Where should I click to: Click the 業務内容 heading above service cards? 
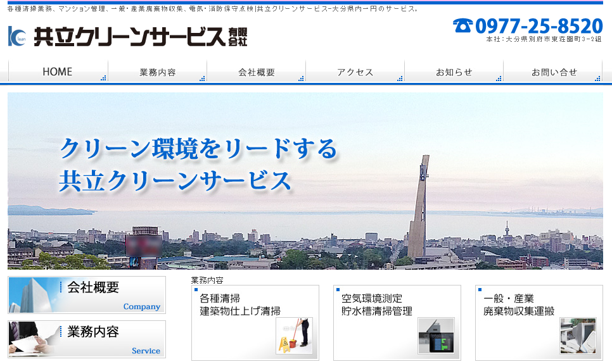coord(207,280)
